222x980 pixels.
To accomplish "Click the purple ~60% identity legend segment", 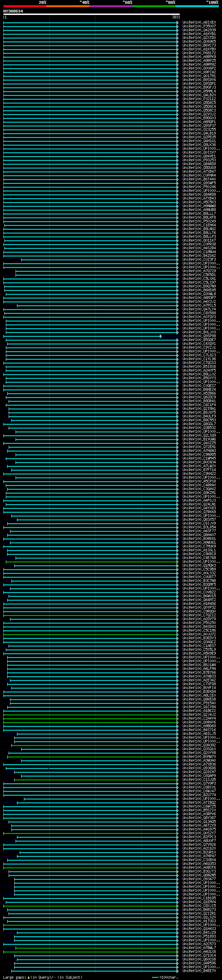I will [x=111, y=6].
